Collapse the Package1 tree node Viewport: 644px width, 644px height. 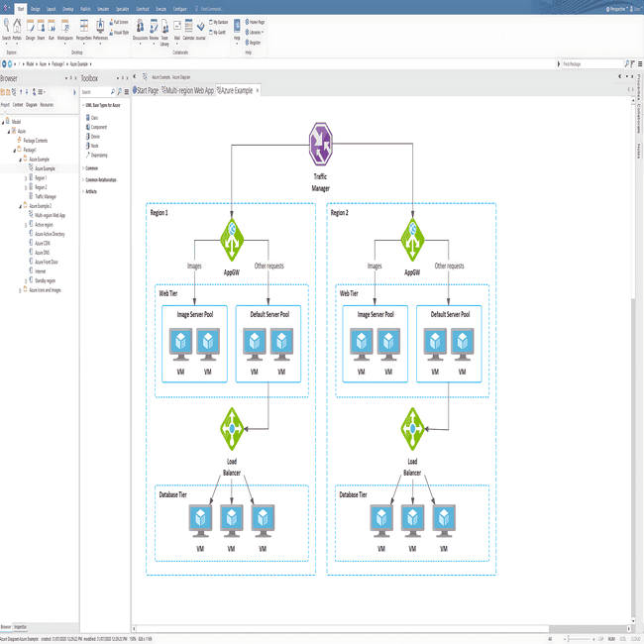click(x=15, y=151)
